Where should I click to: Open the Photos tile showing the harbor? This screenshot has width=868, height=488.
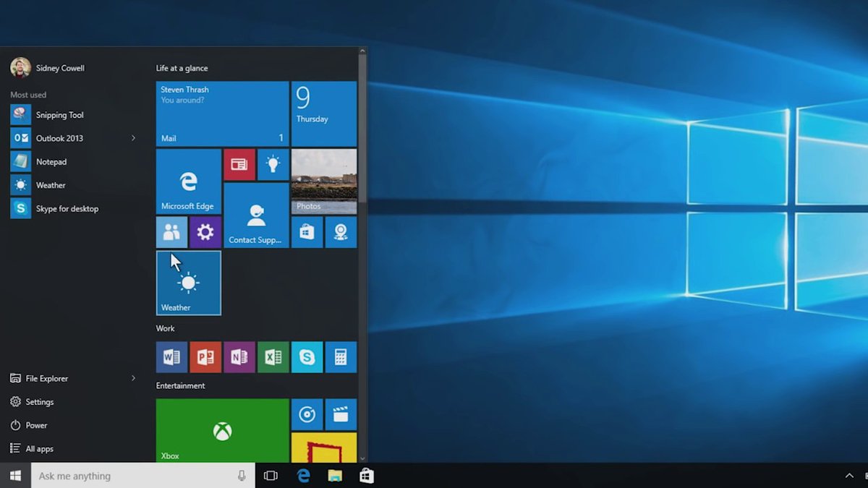pos(323,181)
